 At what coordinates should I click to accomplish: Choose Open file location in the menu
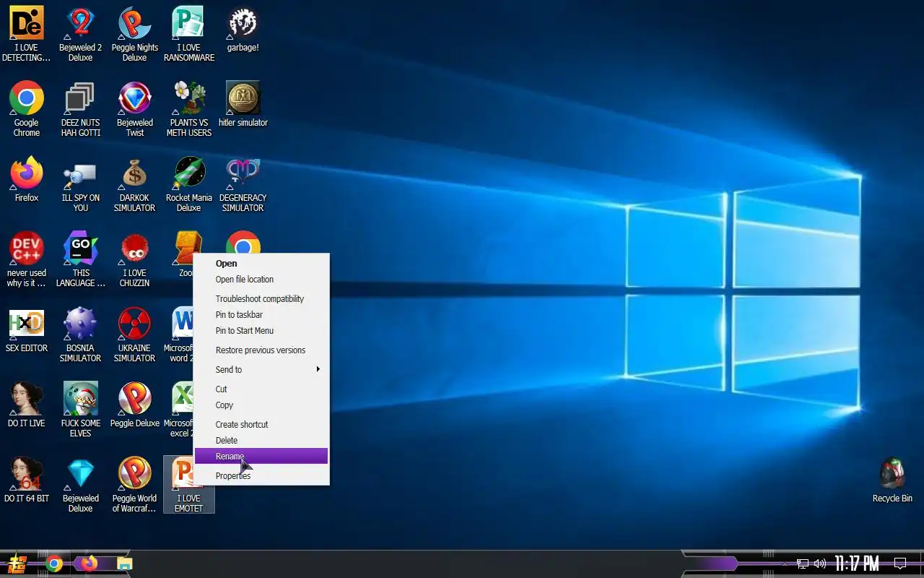pyautogui.click(x=261, y=280)
